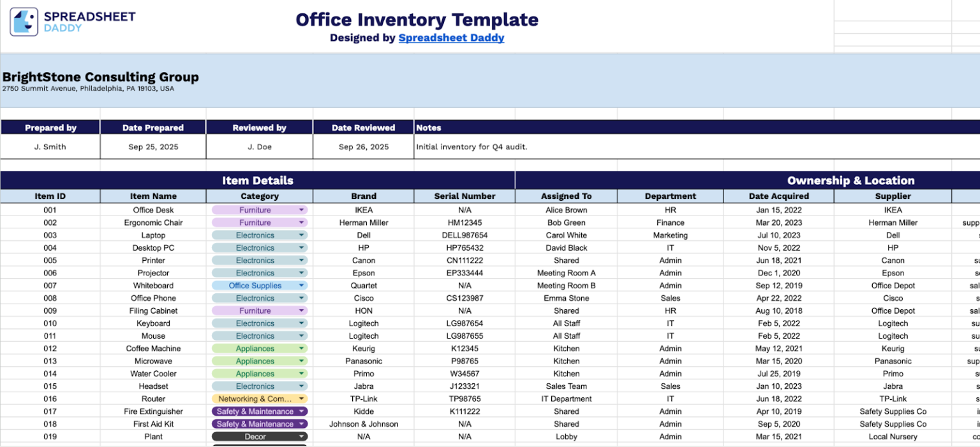Select the Prepared by cell containing J. Smith
Screen dimensions: 980x447
point(50,147)
